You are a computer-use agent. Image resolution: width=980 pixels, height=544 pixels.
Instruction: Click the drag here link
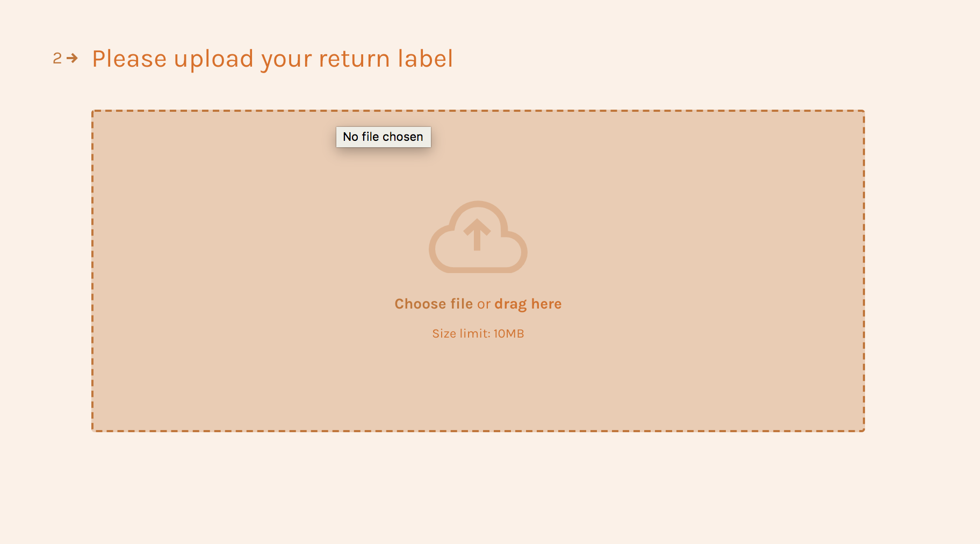[x=528, y=303]
